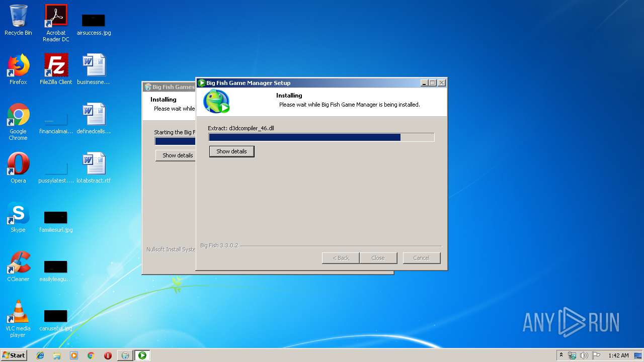Show hidden system tray icons
Image resolution: width=644 pixels, height=362 pixels.
coord(561,355)
